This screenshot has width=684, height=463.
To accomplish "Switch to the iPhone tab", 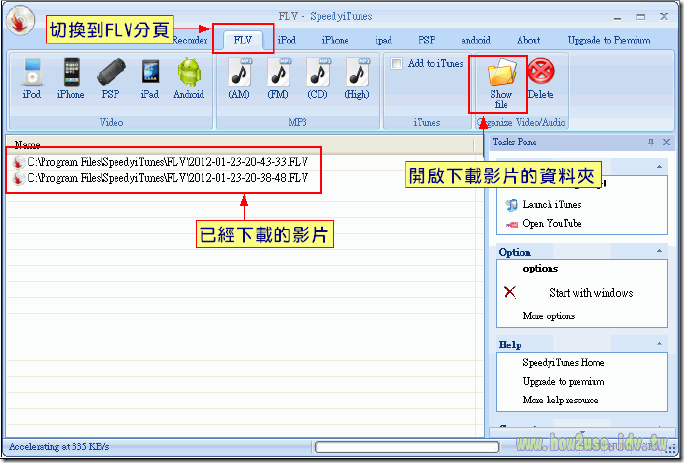I will pos(335,40).
